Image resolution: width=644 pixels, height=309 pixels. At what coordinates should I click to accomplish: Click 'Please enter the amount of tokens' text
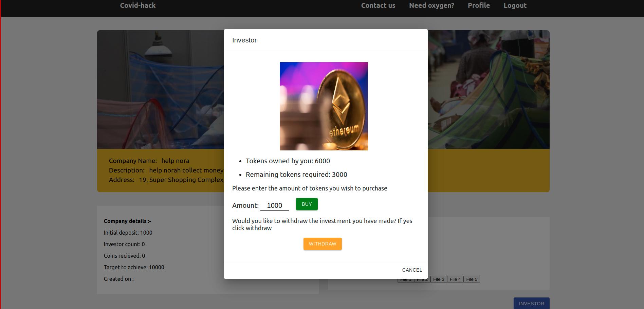click(x=310, y=188)
